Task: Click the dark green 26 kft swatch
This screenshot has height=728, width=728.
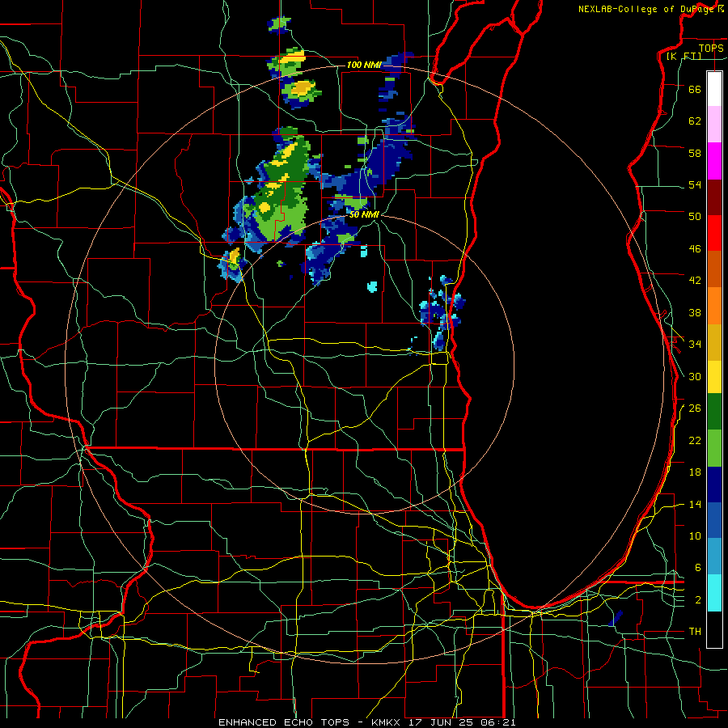Action: click(714, 412)
